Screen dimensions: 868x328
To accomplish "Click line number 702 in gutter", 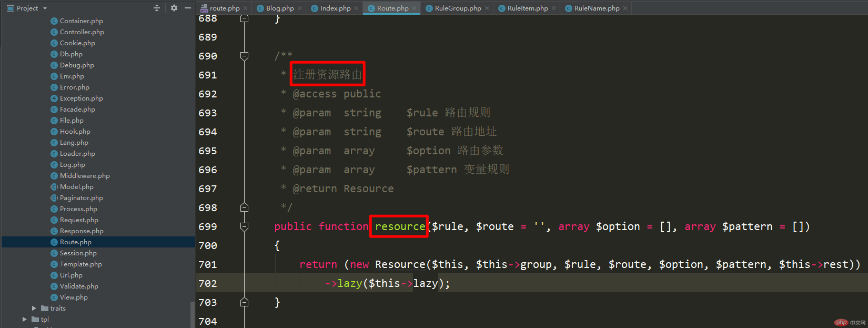I will [208, 283].
